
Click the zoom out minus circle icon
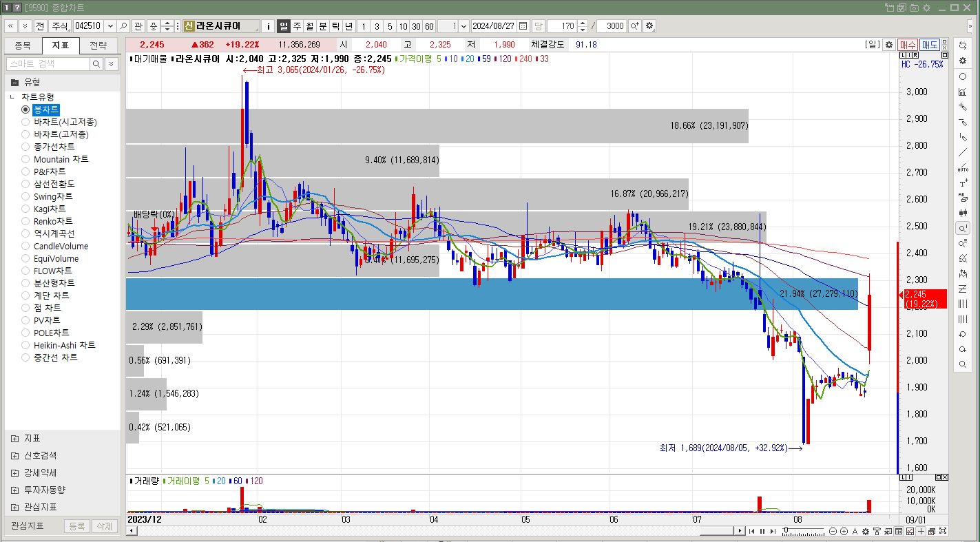(x=833, y=531)
